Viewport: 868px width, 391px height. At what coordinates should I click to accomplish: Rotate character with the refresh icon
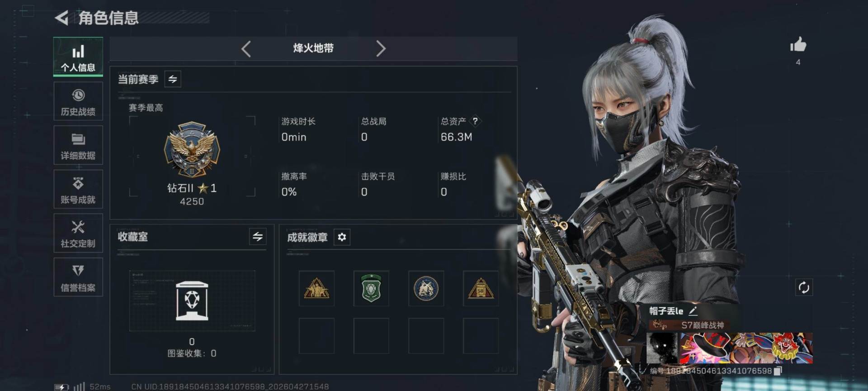pyautogui.click(x=804, y=287)
